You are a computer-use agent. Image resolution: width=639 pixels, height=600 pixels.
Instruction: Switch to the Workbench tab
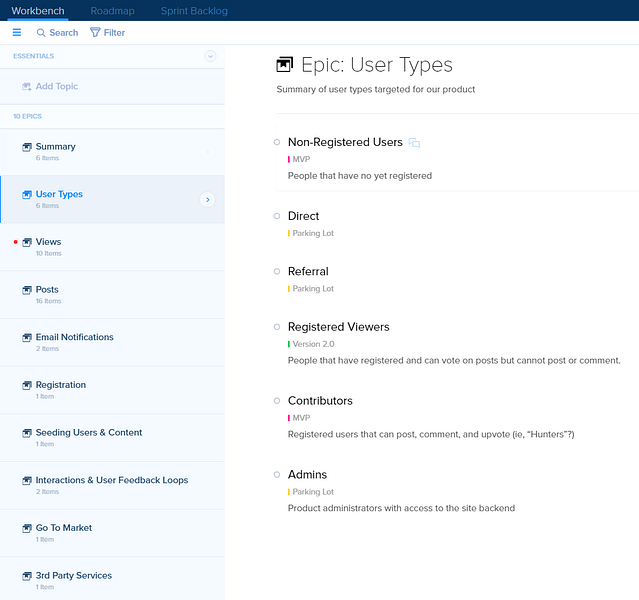pyautogui.click(x=38, y=11)
